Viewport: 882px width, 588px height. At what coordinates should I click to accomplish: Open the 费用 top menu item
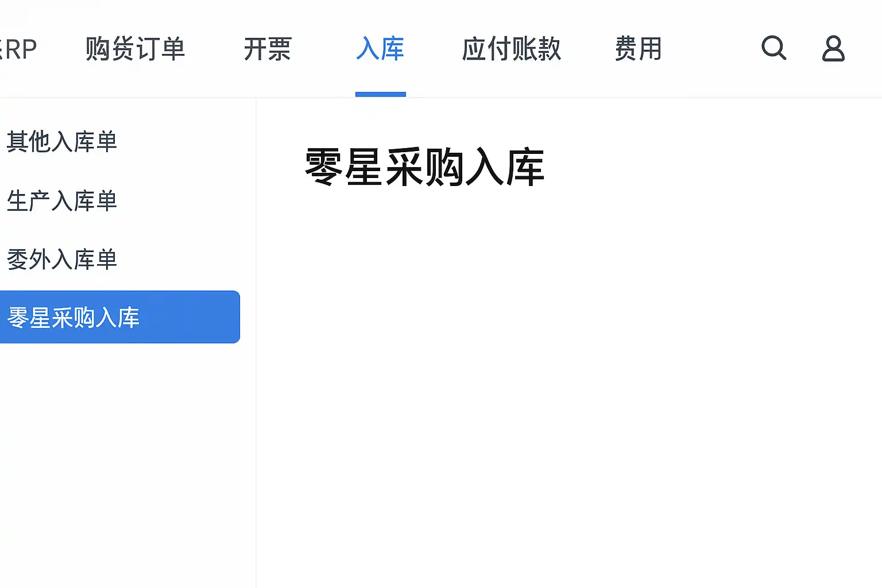tap(638, 49)
